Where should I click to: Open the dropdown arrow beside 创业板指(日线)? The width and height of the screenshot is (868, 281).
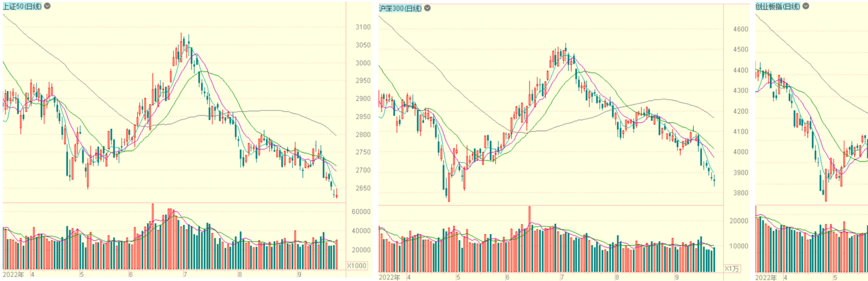806,6
